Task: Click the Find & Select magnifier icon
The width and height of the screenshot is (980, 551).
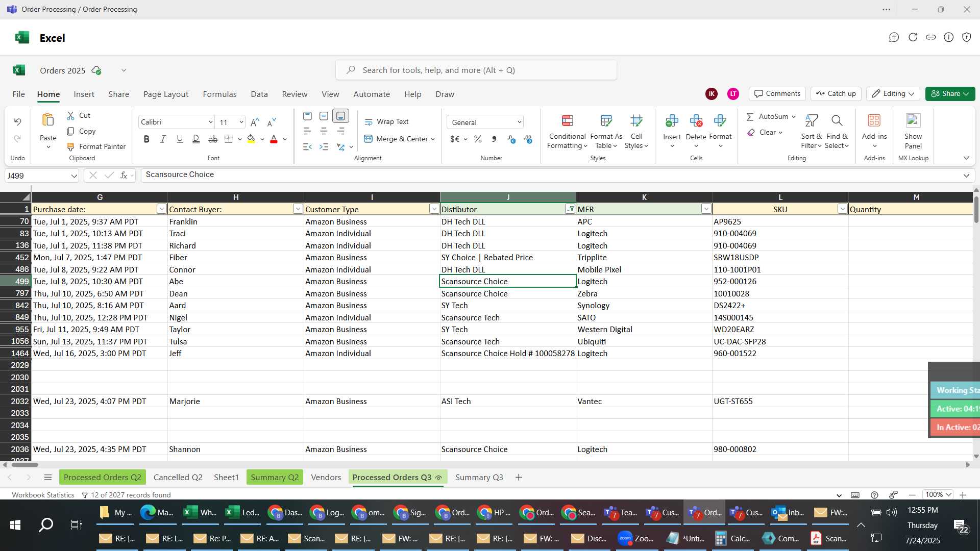Action: click(837, 121)
